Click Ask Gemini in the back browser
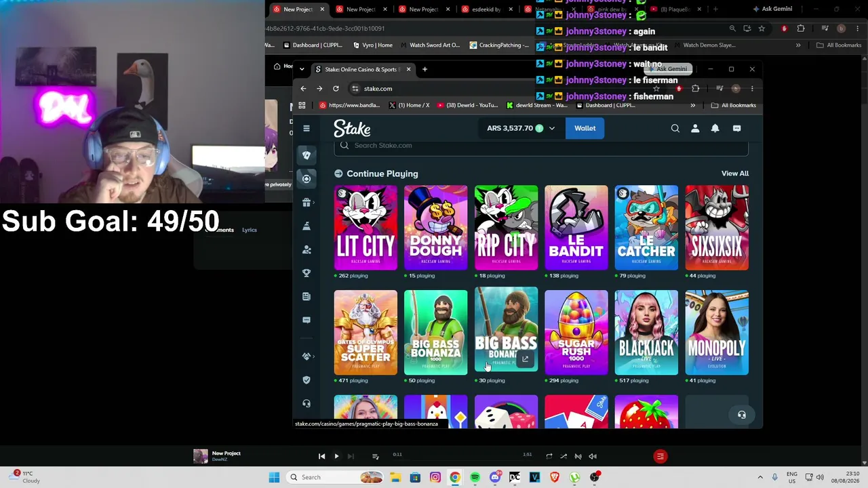868x488 pixels. pyautogui.click(x=772, y=9)
